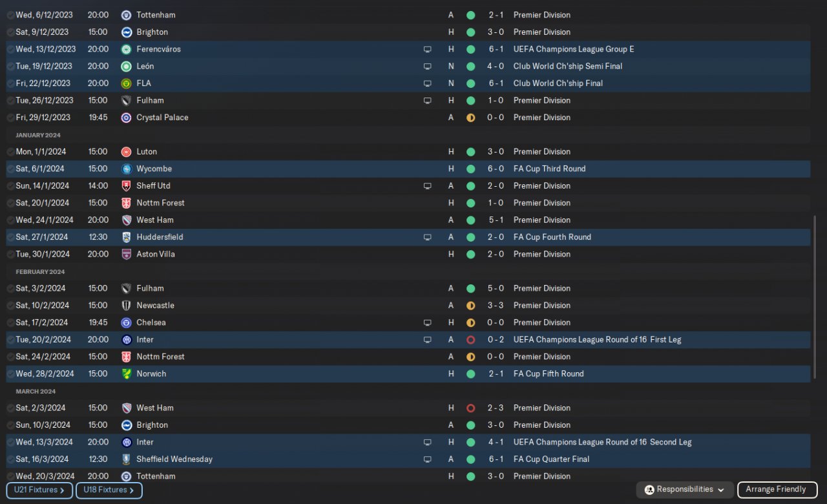The height and width of the screenshot is (504, 827).
Task: Open the U21 Fixtures page
Action: 39,490
